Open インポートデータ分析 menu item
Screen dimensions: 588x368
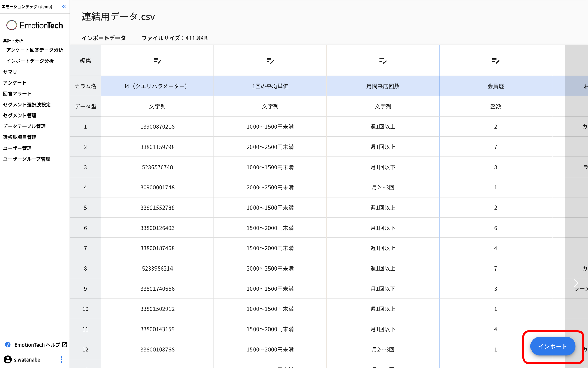30,61
